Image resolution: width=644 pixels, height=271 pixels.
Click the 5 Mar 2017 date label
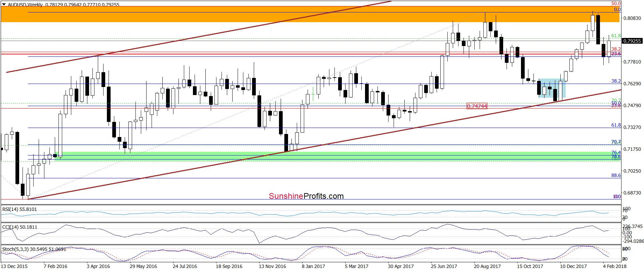(356, 266)
